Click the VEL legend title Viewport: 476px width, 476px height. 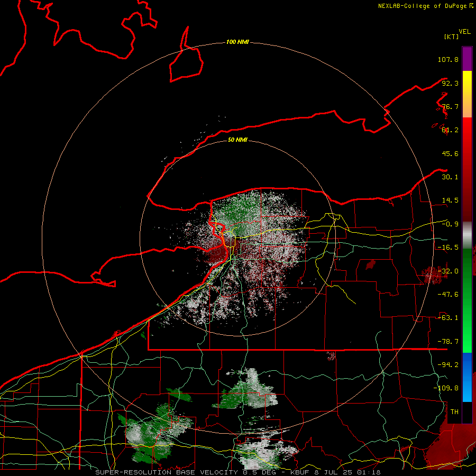(x=464, y=31)
